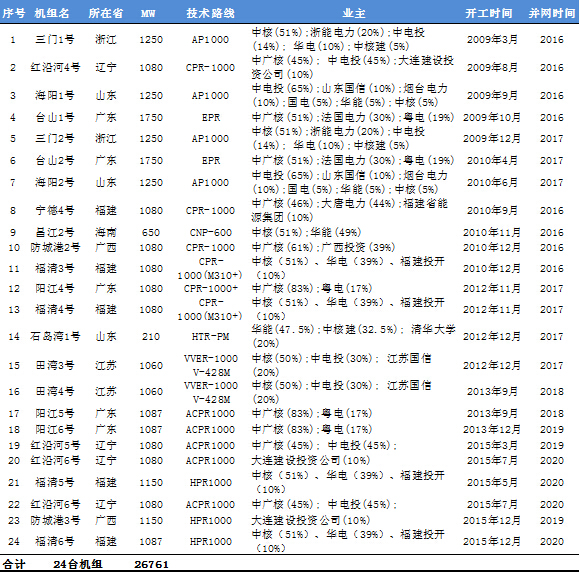
Task: Click the 海南 province cell
Action: point(105,232)
